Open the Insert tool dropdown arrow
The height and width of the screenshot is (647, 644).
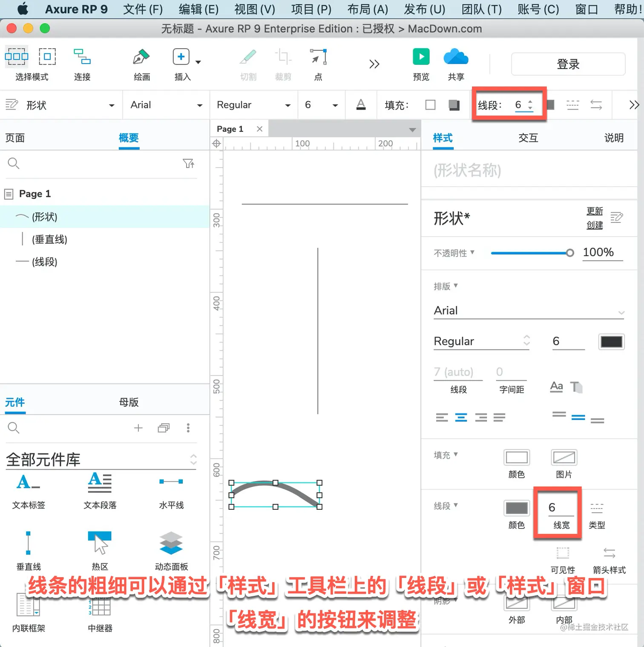[198, 62]
